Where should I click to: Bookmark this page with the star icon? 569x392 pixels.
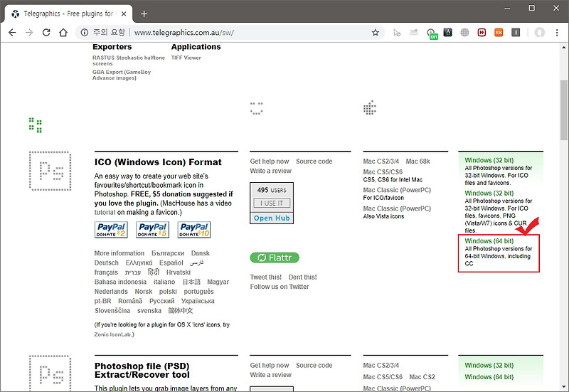click(x=376, y=32)
